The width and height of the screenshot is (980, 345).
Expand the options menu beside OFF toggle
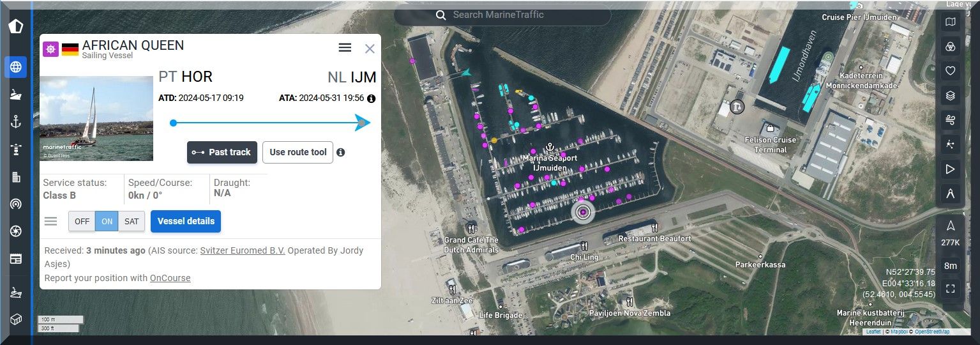[x=50, y=222]
